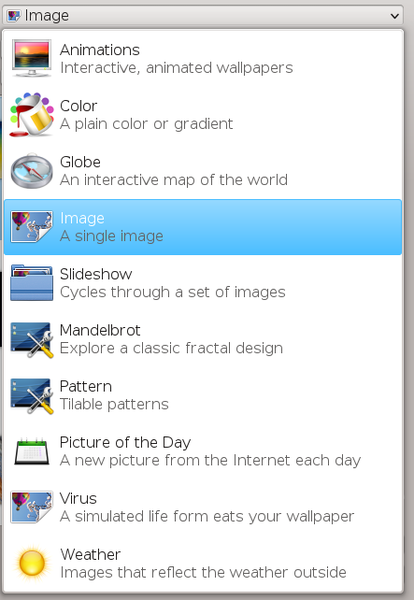Select An interactive map of the world
This screenshot has height=600, width=414.
pyautogui.click(x=174, y=180)
